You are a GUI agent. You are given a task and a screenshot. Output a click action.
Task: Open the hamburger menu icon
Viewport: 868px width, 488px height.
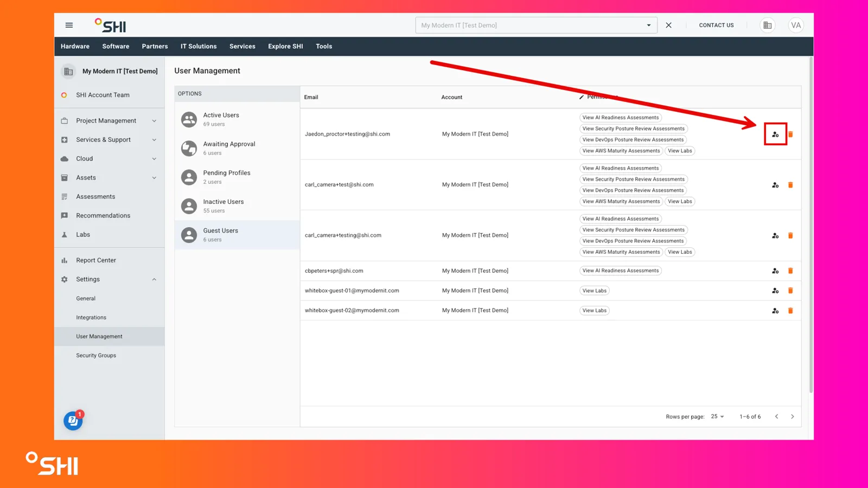(69, 25)
